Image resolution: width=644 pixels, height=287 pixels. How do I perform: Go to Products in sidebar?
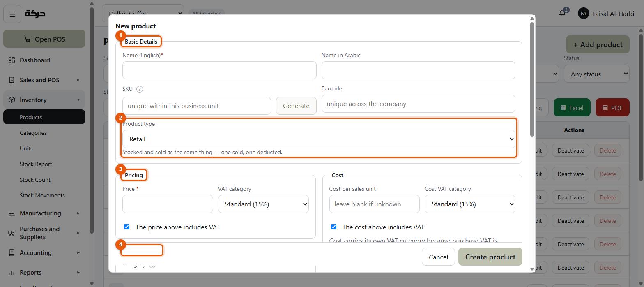tap(44, 117)
